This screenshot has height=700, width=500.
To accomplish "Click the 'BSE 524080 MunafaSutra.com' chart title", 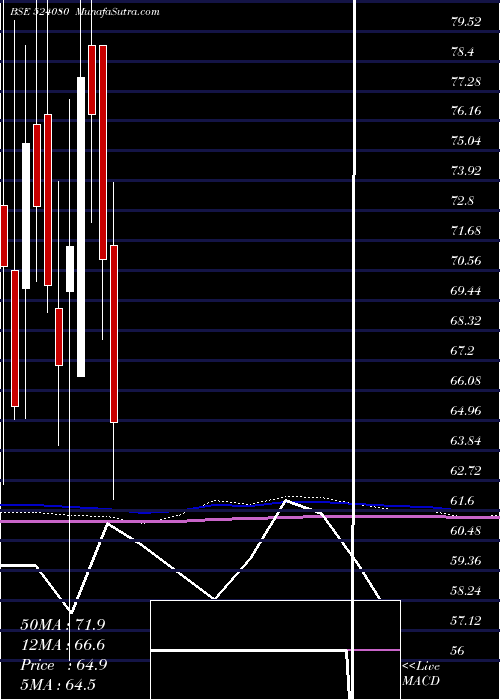I will pos(85,12).
